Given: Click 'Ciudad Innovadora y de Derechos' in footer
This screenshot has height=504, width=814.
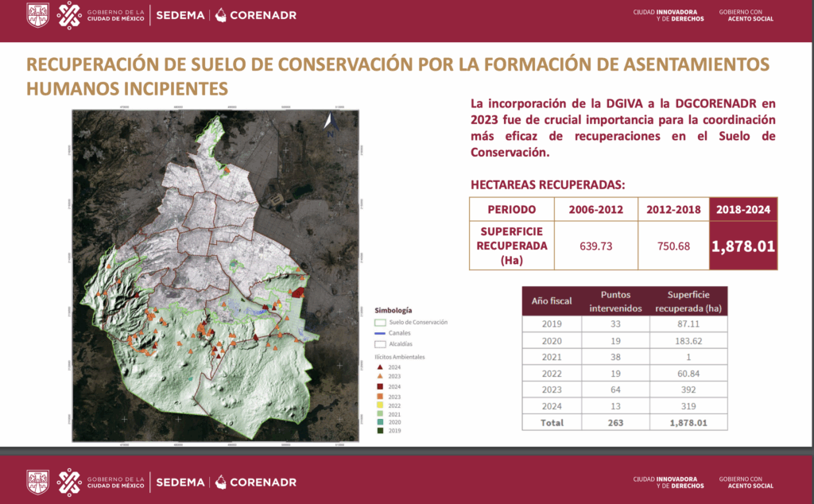Looking at the screenshot, I should tap(668, 482).
